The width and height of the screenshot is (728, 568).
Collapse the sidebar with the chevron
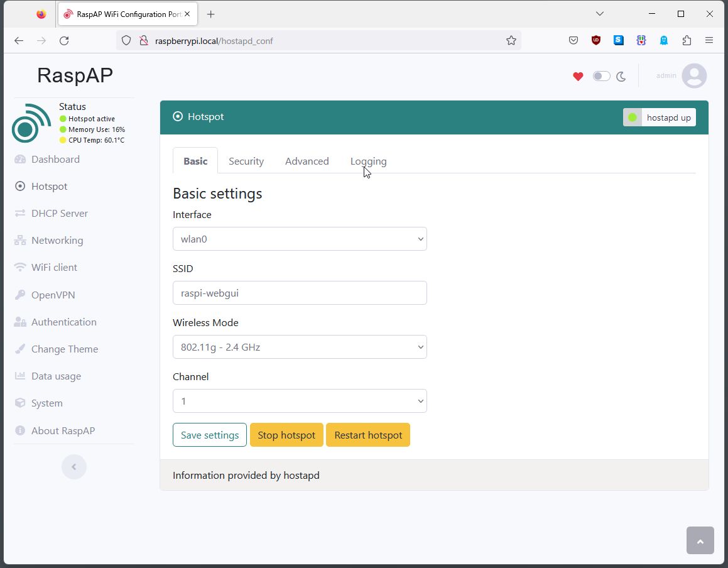click(x=74, y=467)
